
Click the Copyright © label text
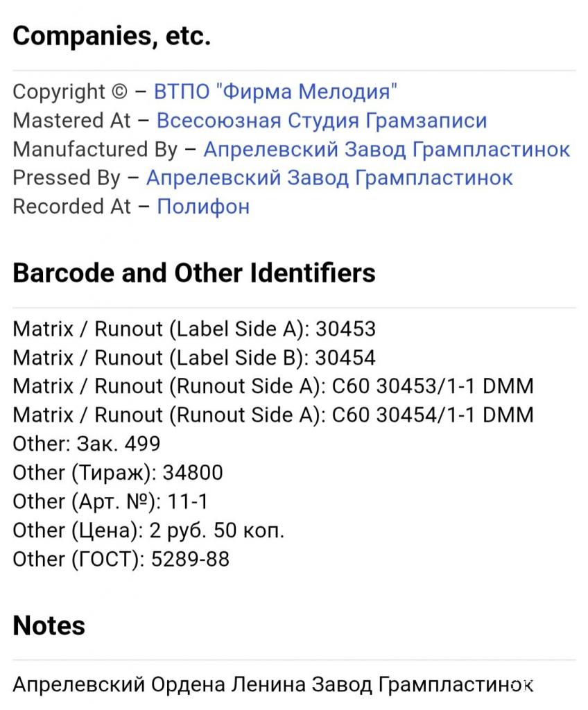point(70,92)
